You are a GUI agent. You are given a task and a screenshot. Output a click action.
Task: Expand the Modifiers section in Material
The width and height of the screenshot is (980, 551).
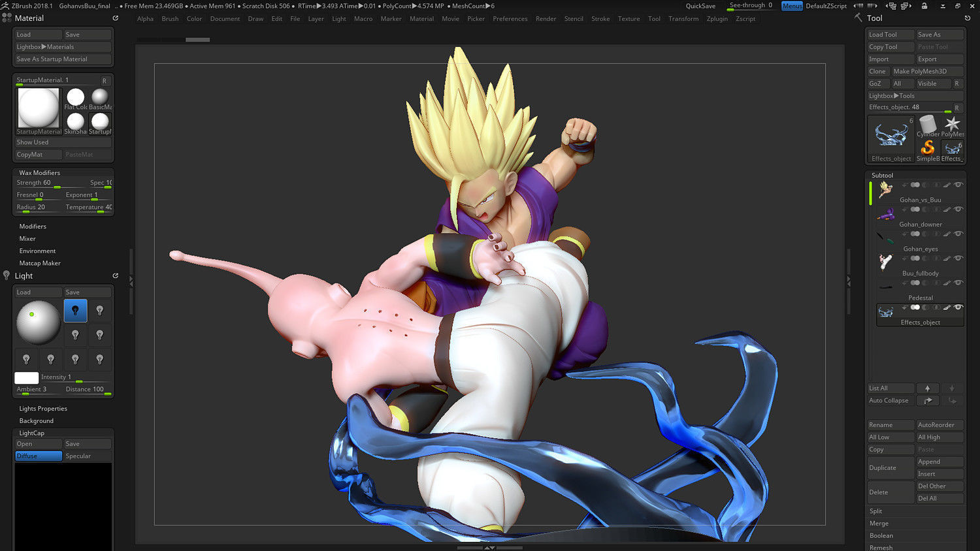pos(33,226)
